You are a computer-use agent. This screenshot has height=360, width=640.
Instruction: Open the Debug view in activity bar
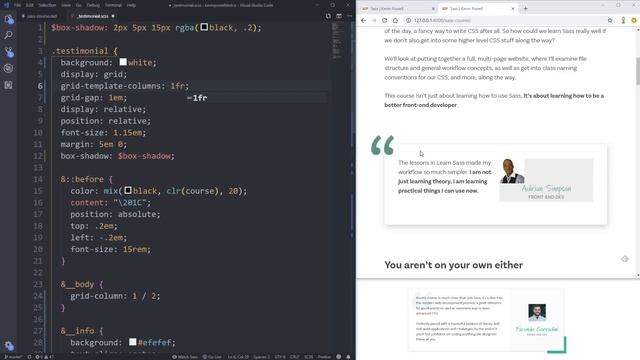[9, 68]
